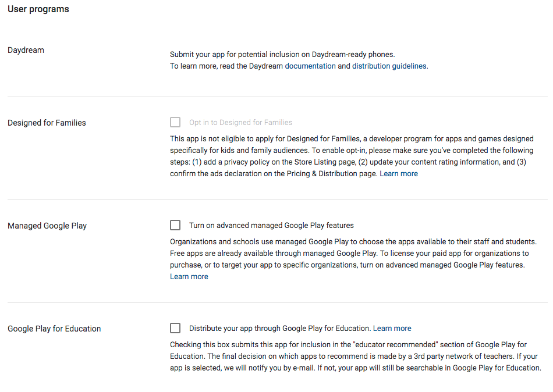Select the Daydream section label
The image size is (553, 392).
point(26,50)
